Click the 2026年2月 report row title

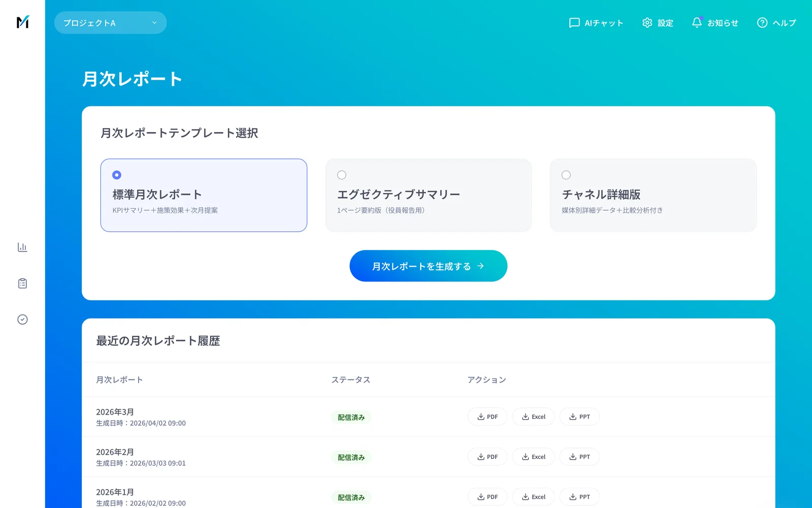tap(115, 452)
